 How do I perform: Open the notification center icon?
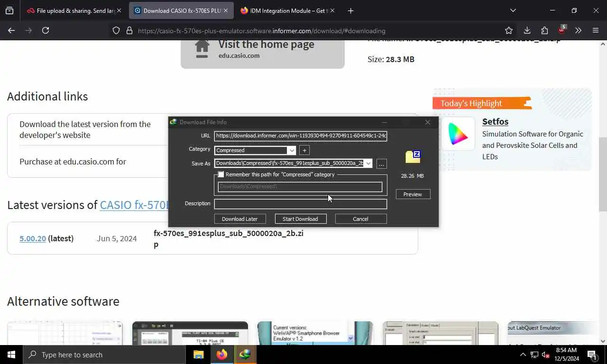point(592,355)
